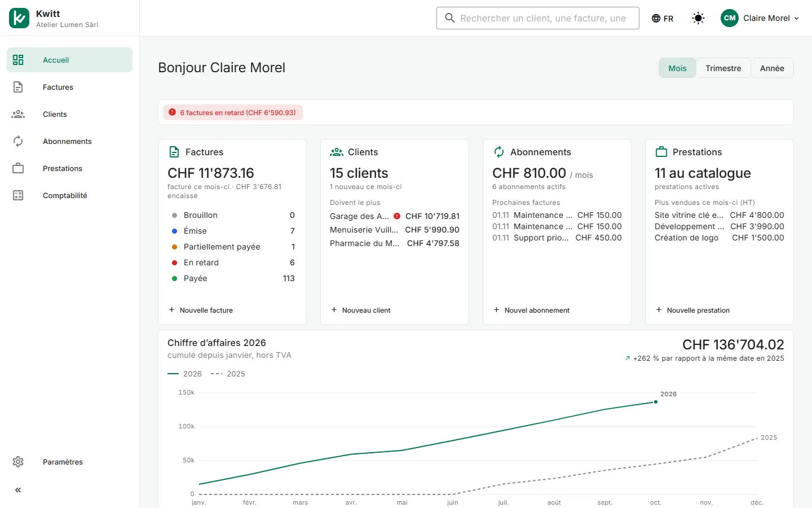
Task: Click the Factures card document icon
Action: (174, 152)
